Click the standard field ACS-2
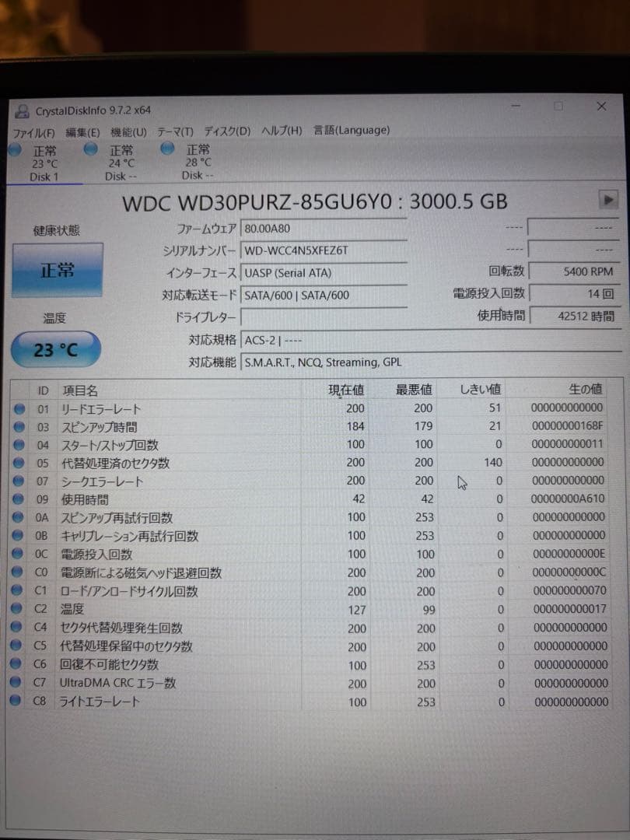Screen dimensions: 630x840 (430, 340)
